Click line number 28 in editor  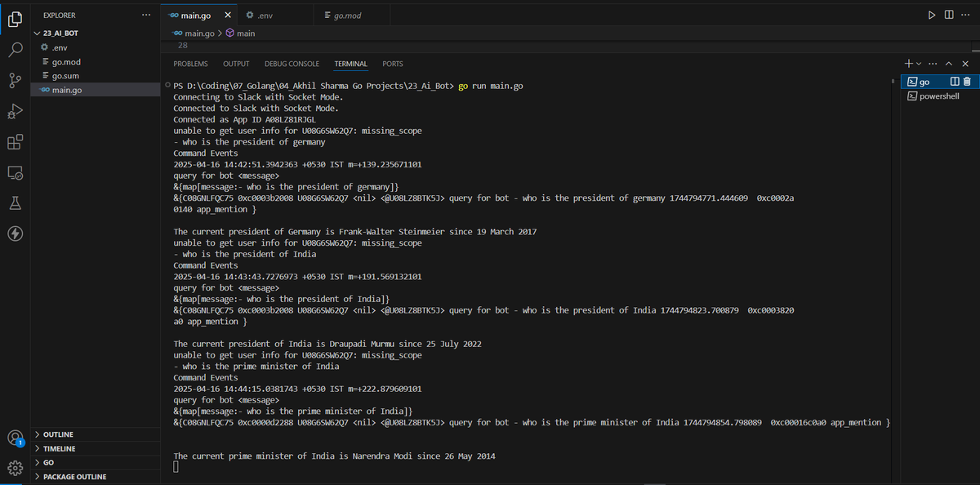(182, 46)
